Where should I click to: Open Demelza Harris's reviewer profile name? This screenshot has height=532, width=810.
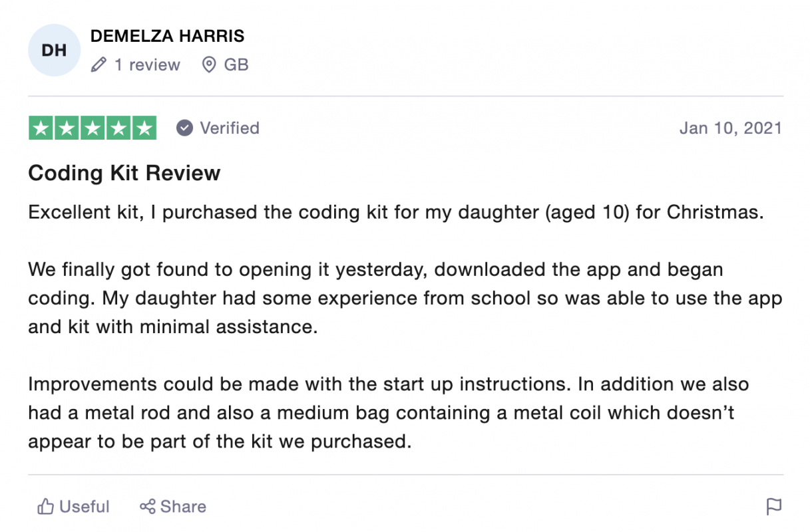click(168, 36)
